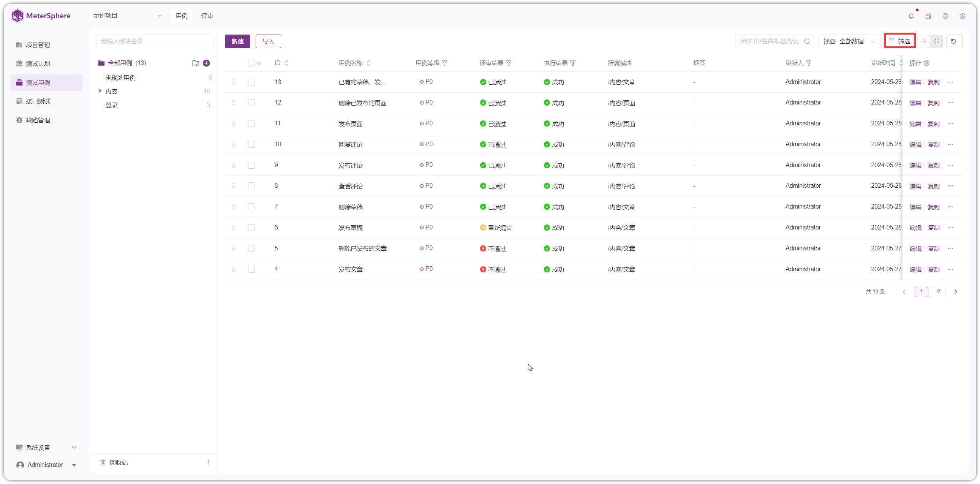The width and height of the screenshot is (980, 484).
Task: Filter by 更新人 column funnel icon
Action: pyautogui.click(x=809, y=63)
